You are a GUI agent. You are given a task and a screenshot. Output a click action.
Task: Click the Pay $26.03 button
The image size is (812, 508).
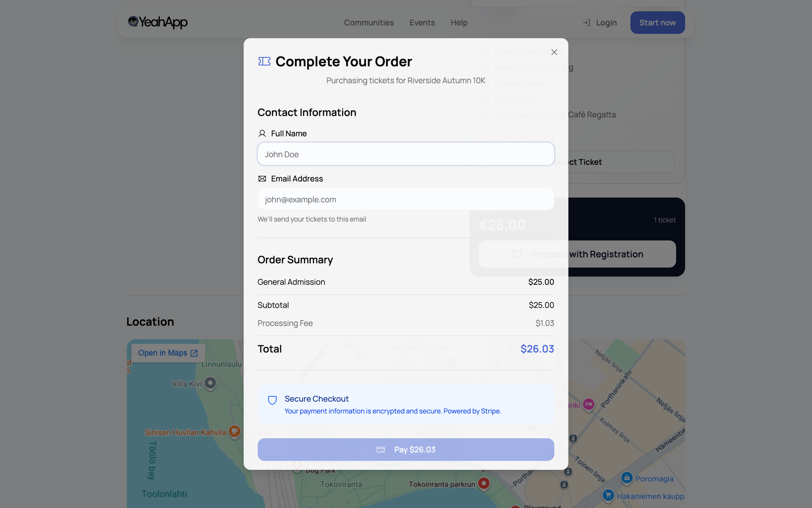(x=406, y=449)
